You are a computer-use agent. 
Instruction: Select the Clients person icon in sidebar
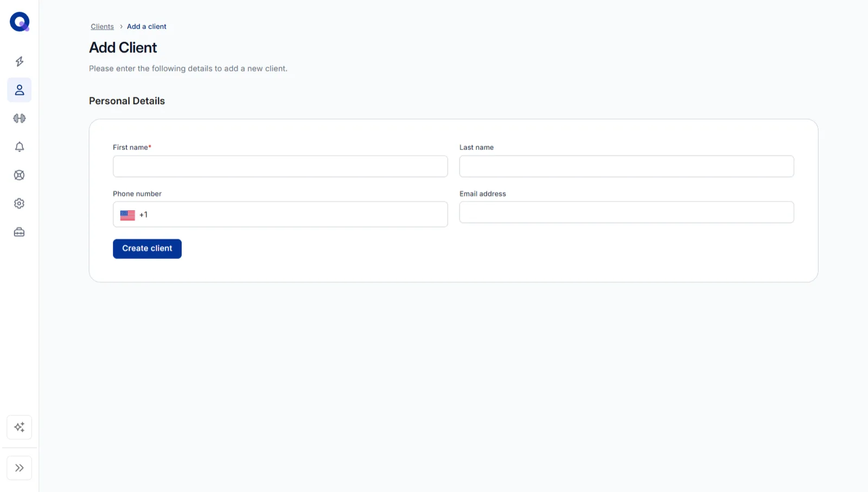click(x=20, y=90)
